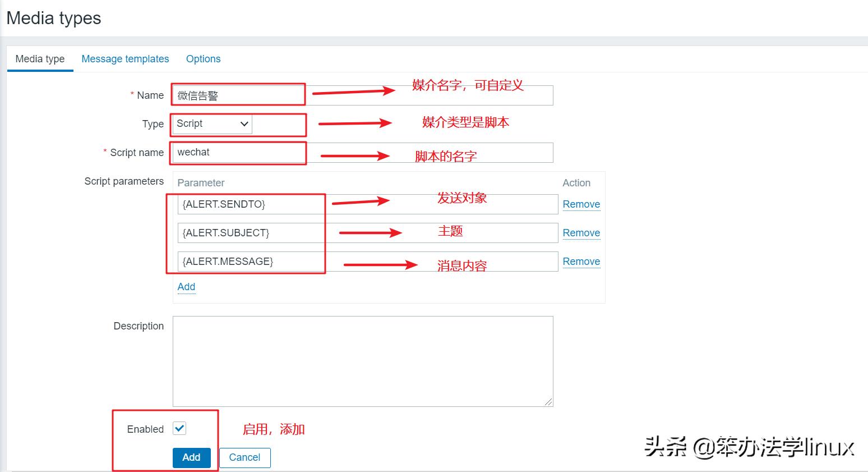This screenshot has height=472, width=868.
Task: Switch to the Message templates tab
Action: point(125,58)
